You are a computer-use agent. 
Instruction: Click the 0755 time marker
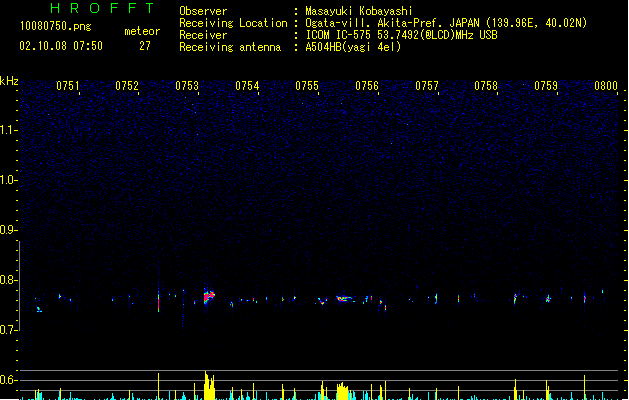pyautogui.click(x=307, y=86)
